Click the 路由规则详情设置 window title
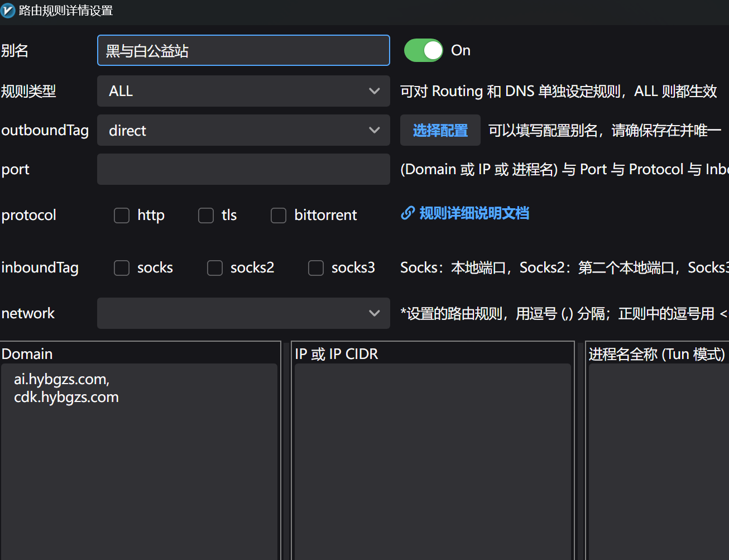 click(66, 11)
